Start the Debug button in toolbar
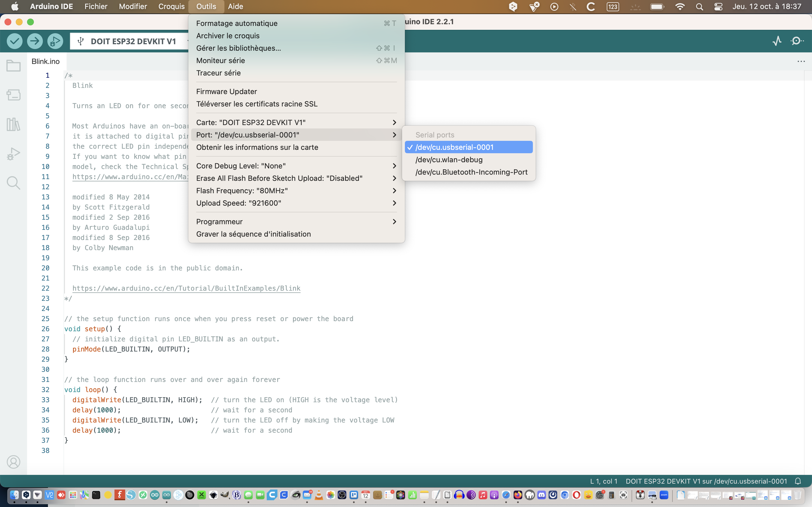This screenshot has width=812, height=507. [55, 41]
